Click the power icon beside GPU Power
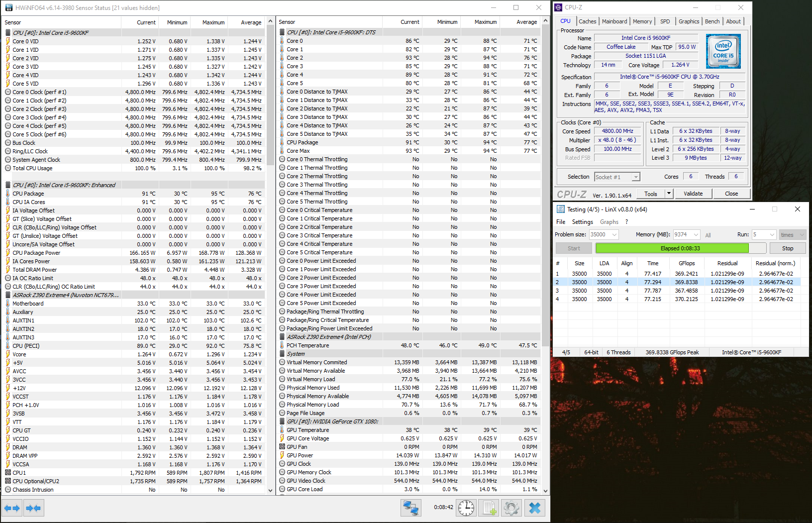 [282, 455]
